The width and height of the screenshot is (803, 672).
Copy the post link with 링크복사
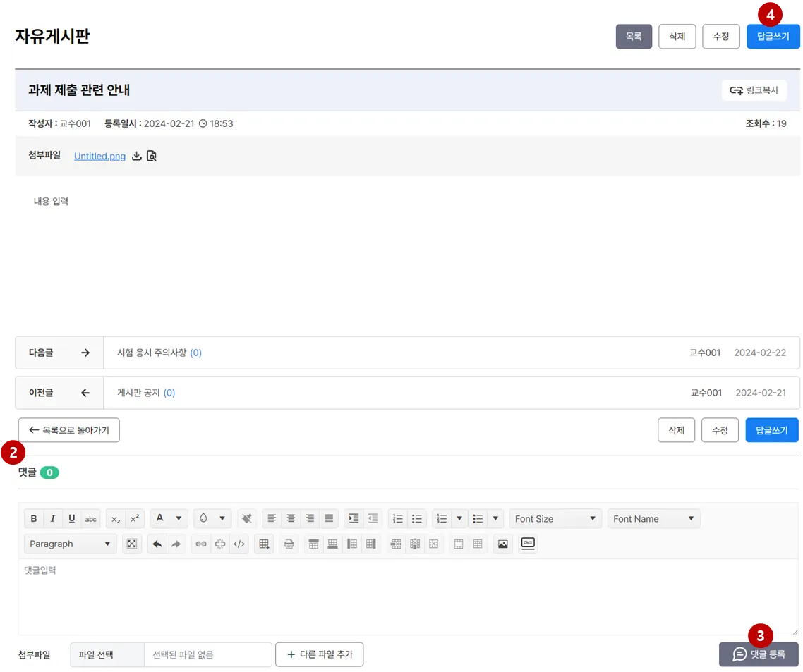tap(754, 90)
